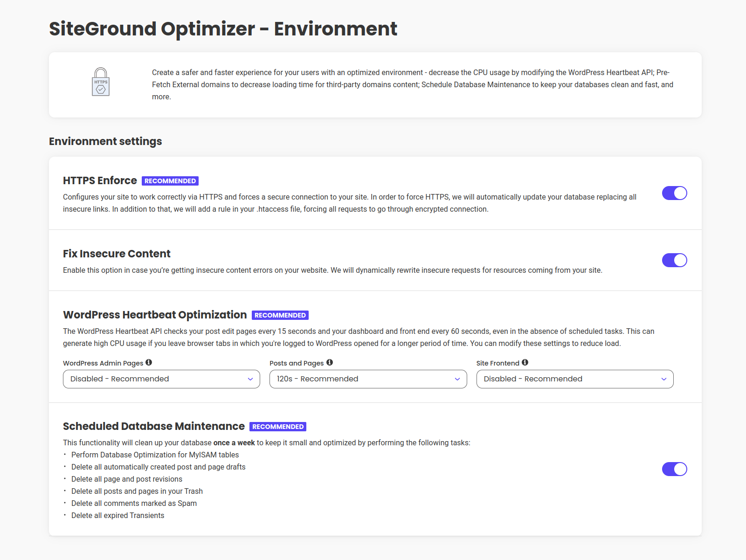Click 'Perform Database Optimization for MyISAM tables'
Screen dimensions: 746x560
(155, 455)
